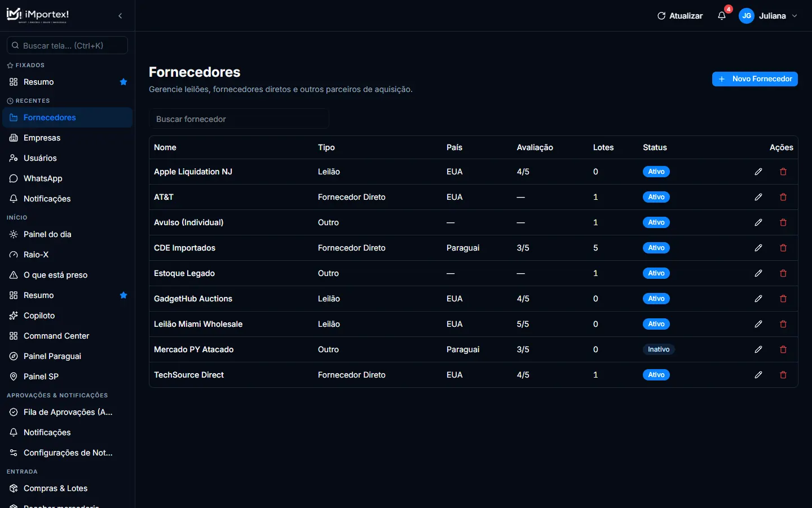Click the Avaliação column header

[535, 147]
